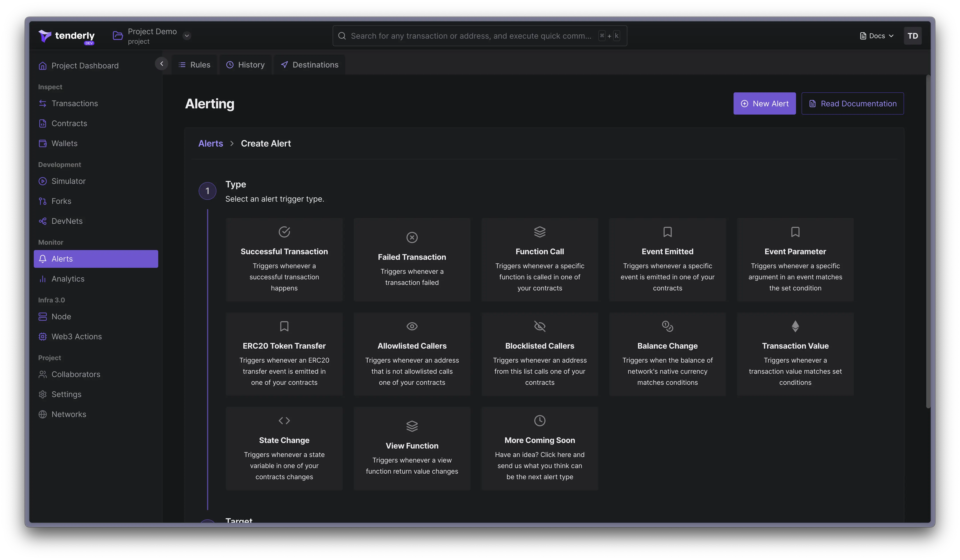The image size is (960, 560).
Task: Pick the View Function title text
Action: 412,446
